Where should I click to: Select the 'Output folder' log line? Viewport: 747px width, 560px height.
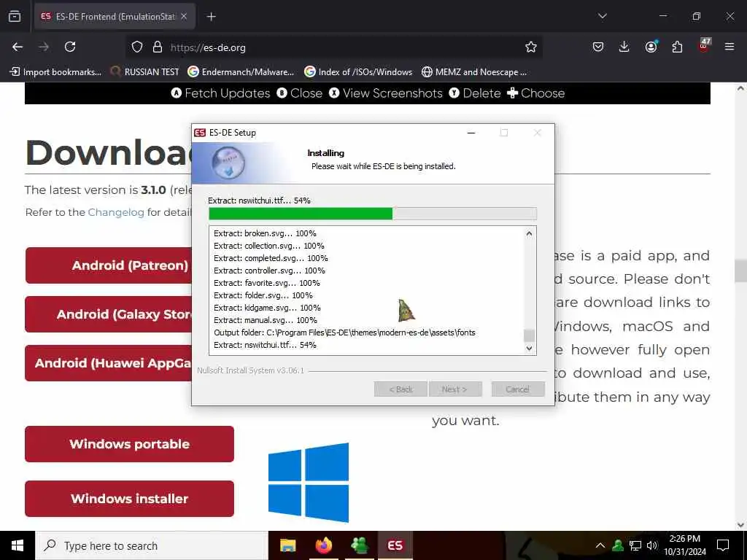[x=344, y=332]
